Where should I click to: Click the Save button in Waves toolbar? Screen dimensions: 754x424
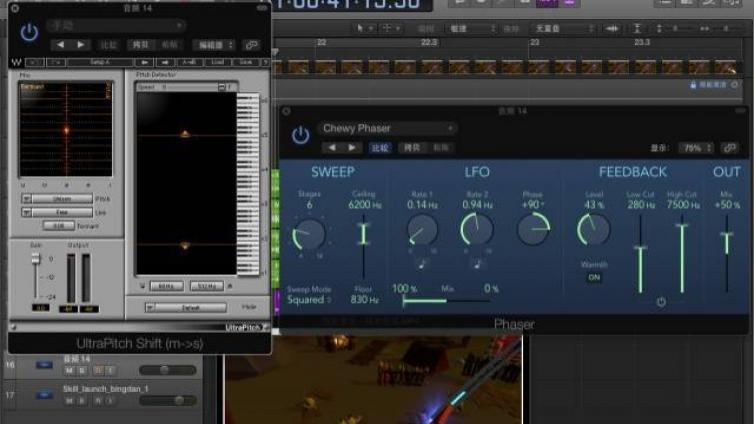[x=246, y=62]
